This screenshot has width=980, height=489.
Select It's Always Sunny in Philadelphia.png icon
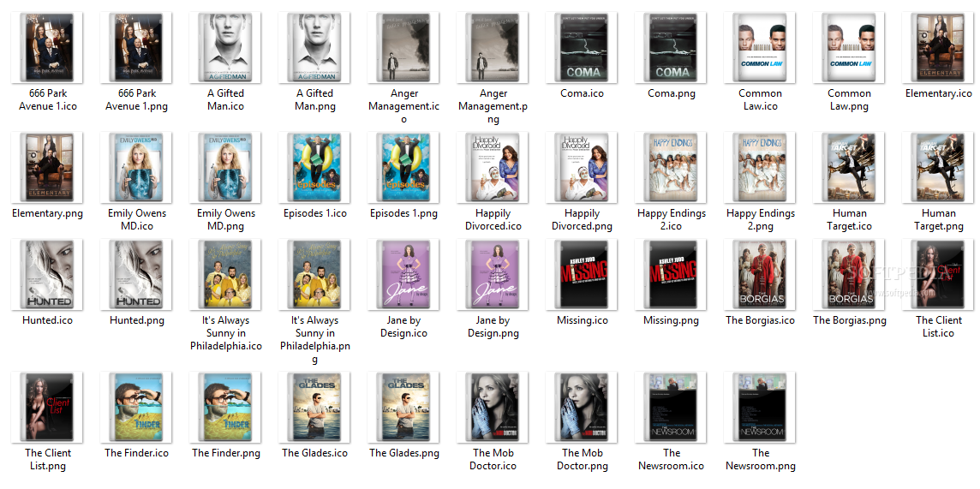pos(314,275)
